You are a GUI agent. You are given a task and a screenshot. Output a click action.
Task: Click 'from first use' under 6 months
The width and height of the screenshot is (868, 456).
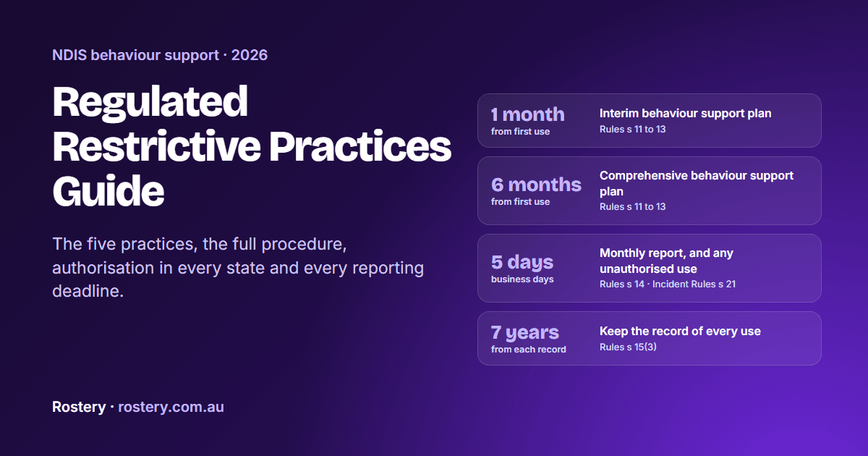click(520, 202)
